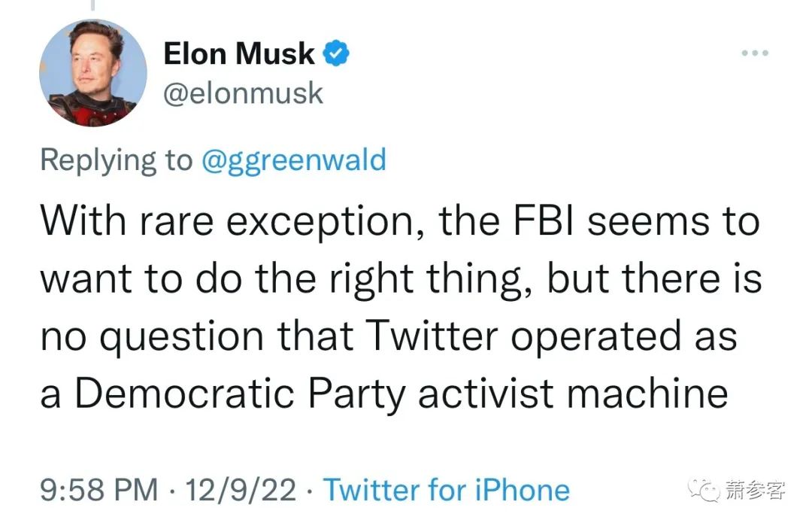The width and height of the screenshot is (812, 526).
Task: Open the @elonmusk handle
Action: [x=244, y=93]
